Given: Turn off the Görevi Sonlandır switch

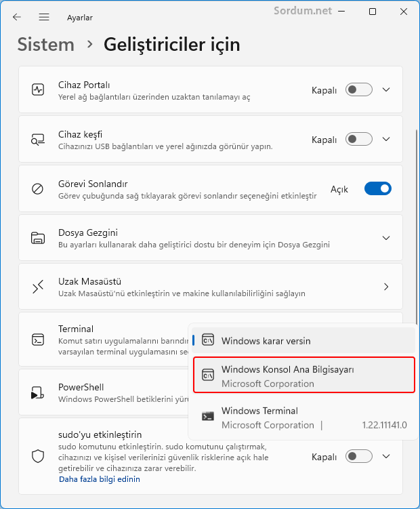Looking at the screenshot, I should pyautogui.click(x=378, y=188).
